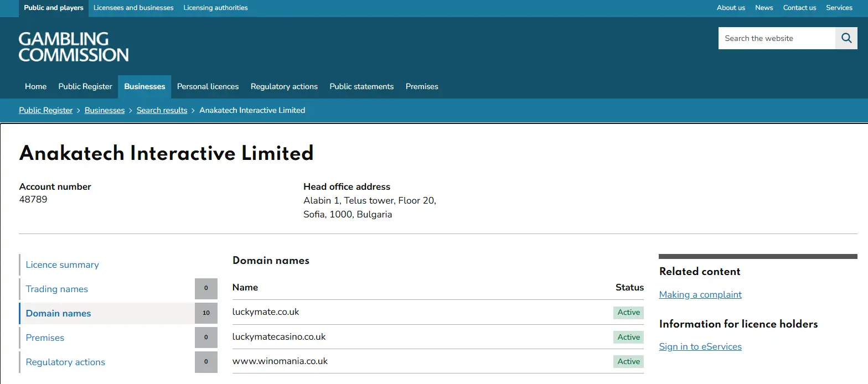Select www.winomania.co.uk domain text
Screen dimensions: 868x384
280,361
